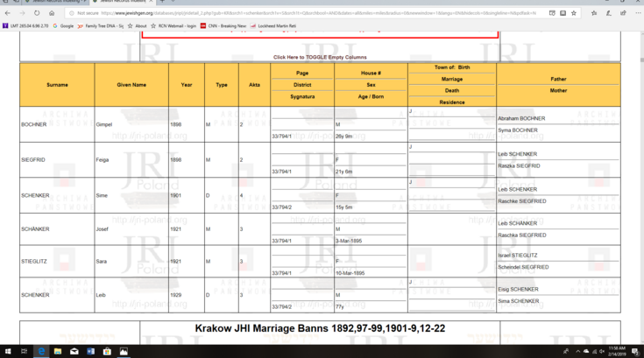Open the CNN Breaking News bookmark

pos(223,26)
